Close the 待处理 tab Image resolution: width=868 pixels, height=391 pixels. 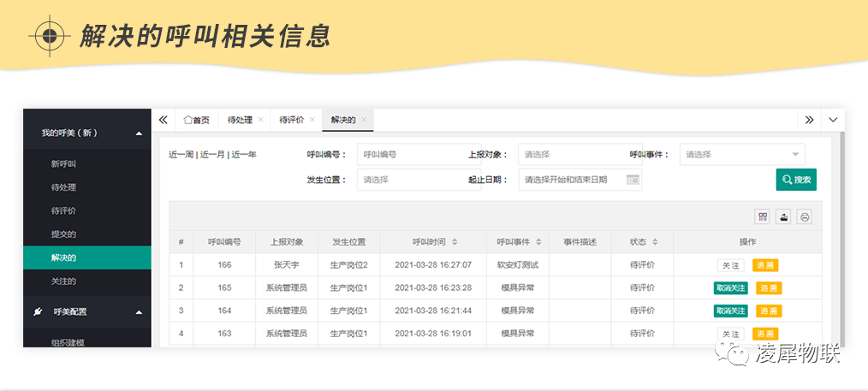click(260, 120)
